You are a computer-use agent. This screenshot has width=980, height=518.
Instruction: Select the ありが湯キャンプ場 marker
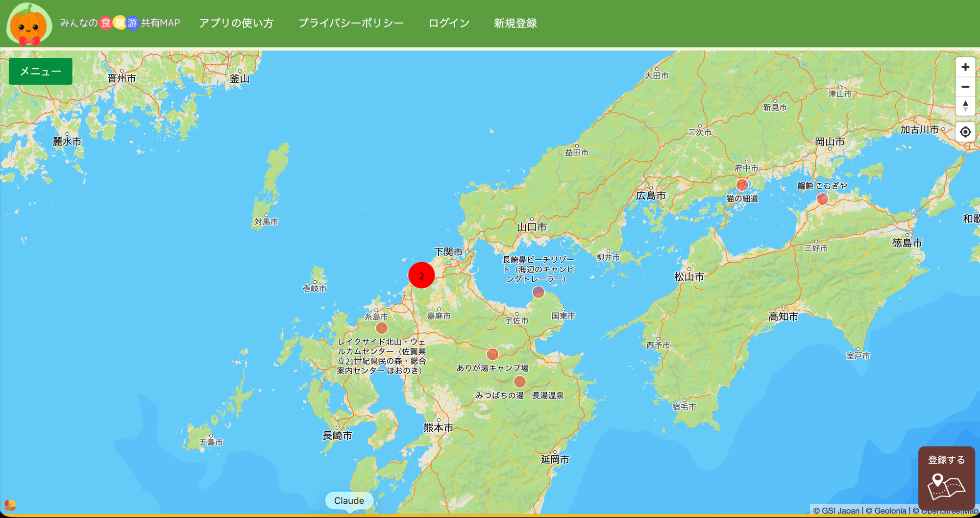click(x=492, y=354)
